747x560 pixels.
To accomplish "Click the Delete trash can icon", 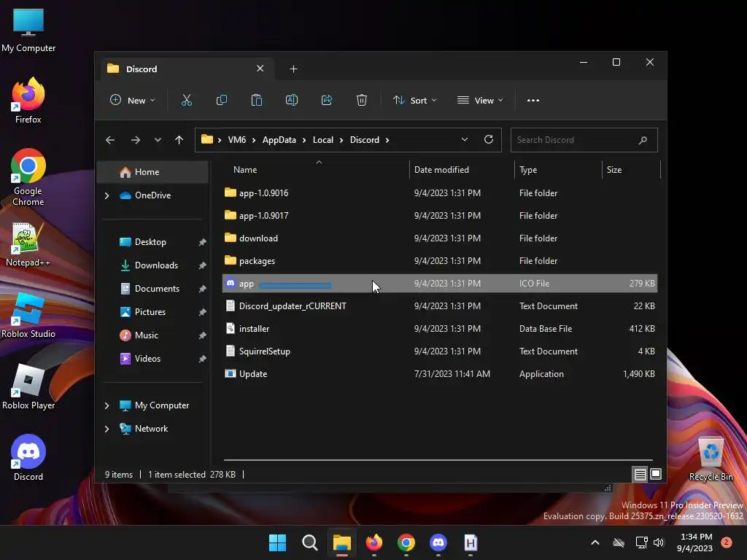I will 362,100.
